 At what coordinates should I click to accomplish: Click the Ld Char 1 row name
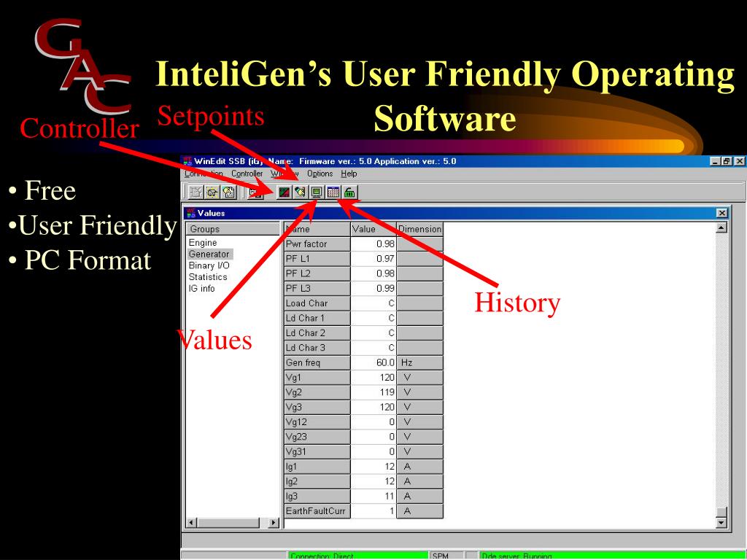[x=317, y=318]
